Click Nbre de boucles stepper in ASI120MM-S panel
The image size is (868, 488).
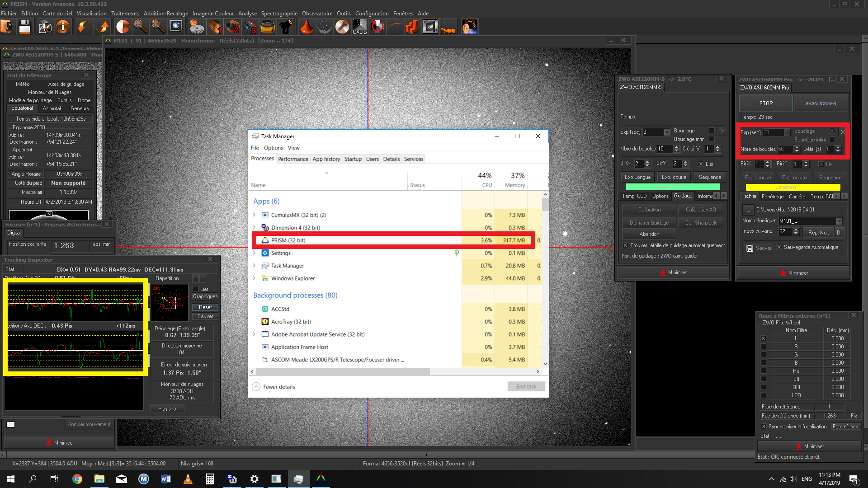coord(676,149)
